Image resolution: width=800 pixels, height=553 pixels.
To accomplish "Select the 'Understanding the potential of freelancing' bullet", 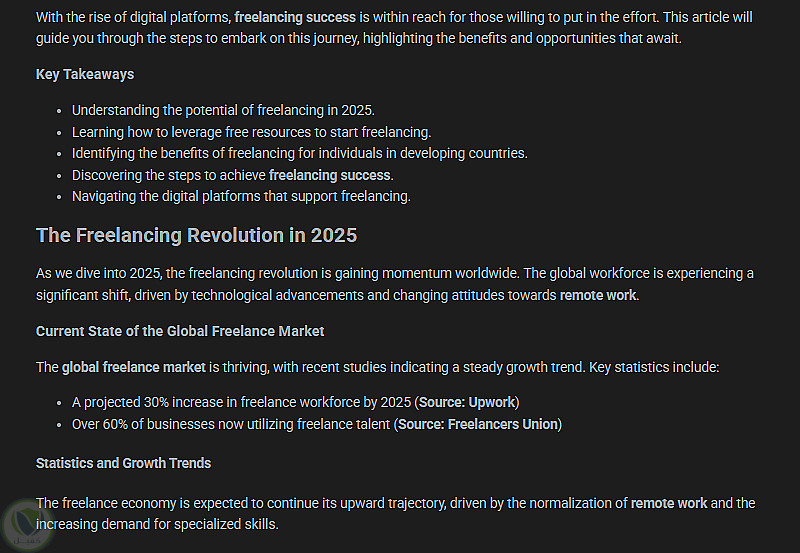I will coord(223,110).
